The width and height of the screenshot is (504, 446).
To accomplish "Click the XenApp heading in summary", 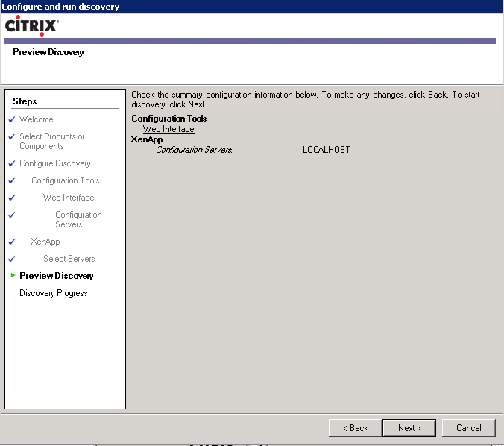I will (x=147, y=139).
